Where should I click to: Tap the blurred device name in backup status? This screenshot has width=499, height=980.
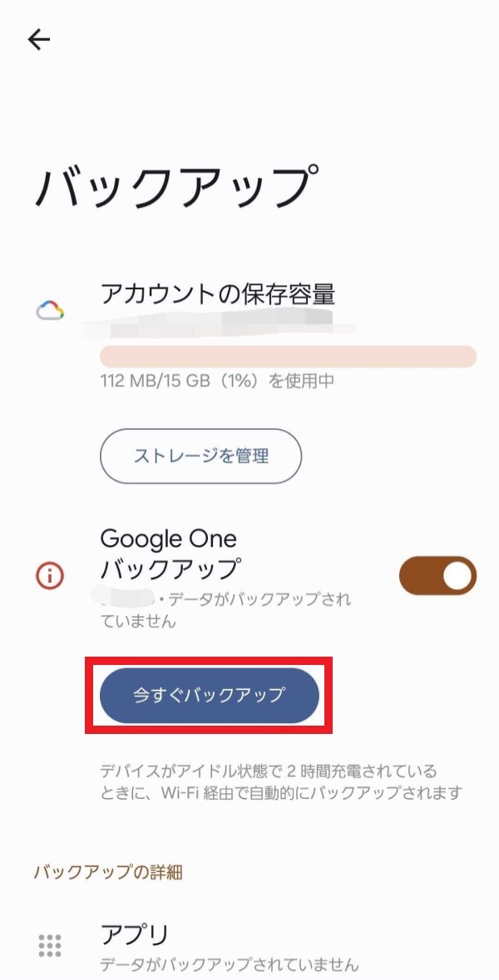coord(125,598)
